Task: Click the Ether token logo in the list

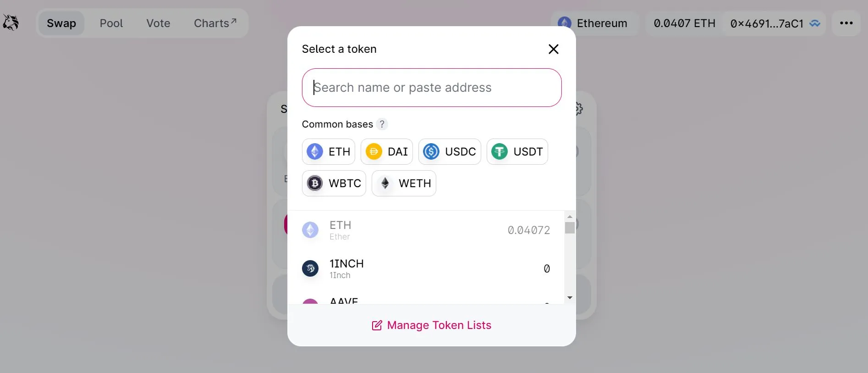Action: [310, 230]
